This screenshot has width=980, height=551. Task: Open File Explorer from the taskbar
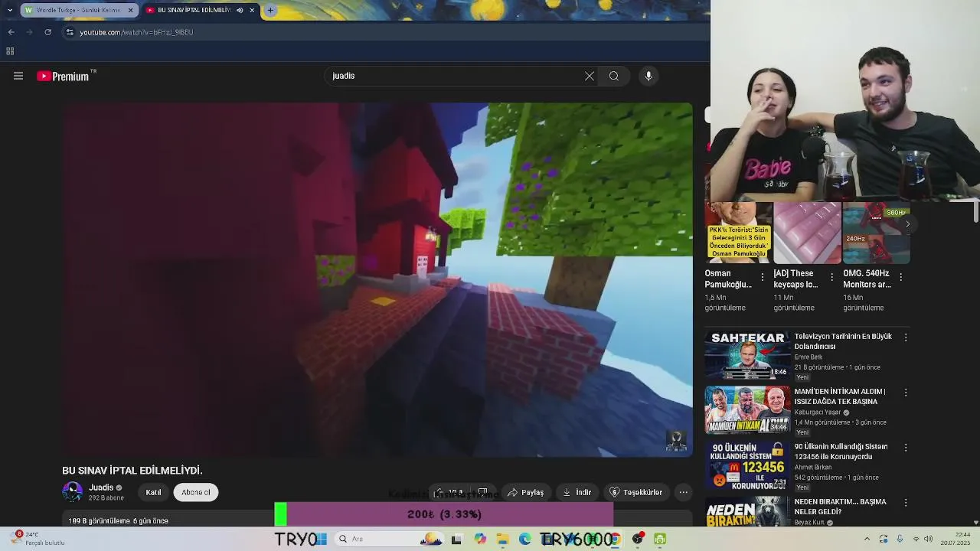coord(502,540)
